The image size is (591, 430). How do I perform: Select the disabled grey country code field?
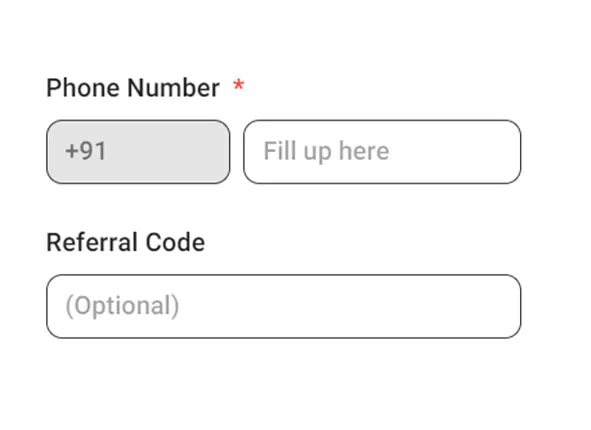pyautogui.click(x=138, y=152)
